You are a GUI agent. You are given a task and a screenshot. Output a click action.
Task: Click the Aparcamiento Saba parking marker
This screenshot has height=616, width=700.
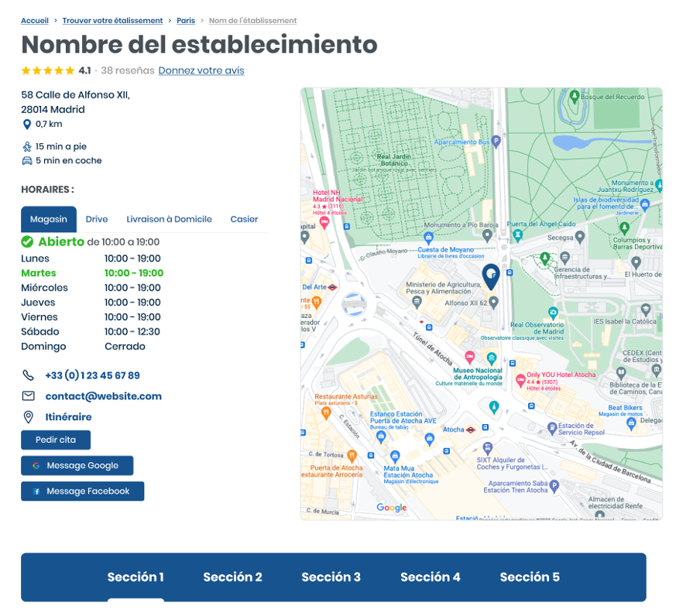[554, 486]
